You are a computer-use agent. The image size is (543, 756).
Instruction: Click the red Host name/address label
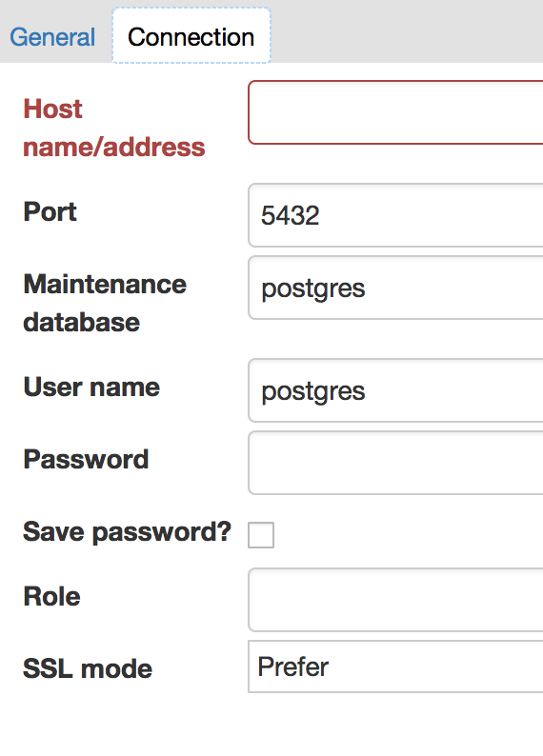pos(114,128)
